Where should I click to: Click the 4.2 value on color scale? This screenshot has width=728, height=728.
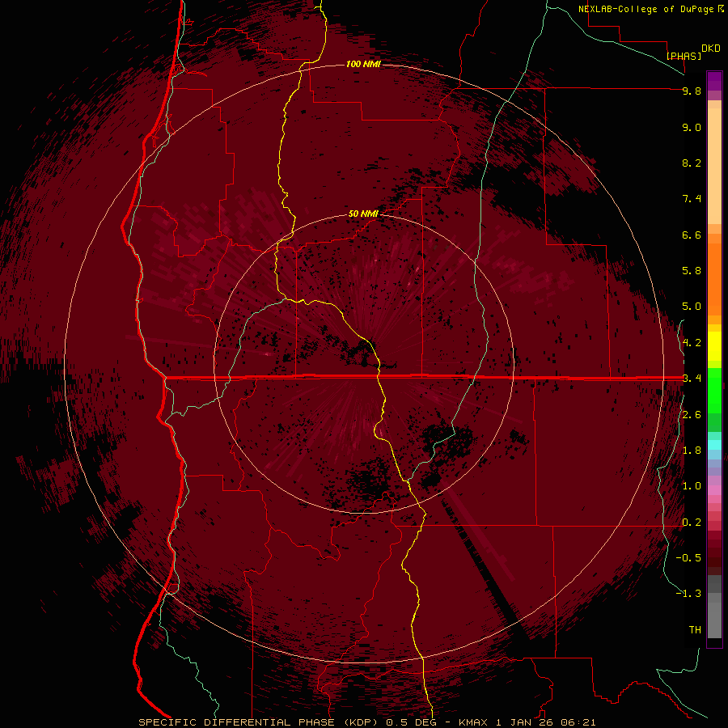coord(692,343)
